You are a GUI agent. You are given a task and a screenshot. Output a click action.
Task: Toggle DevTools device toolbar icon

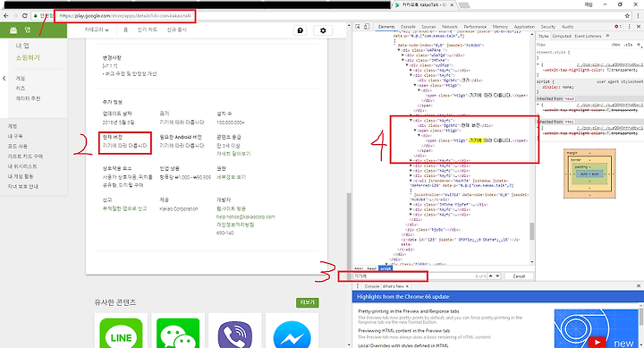pyautogui.click(x=367, y=26)
